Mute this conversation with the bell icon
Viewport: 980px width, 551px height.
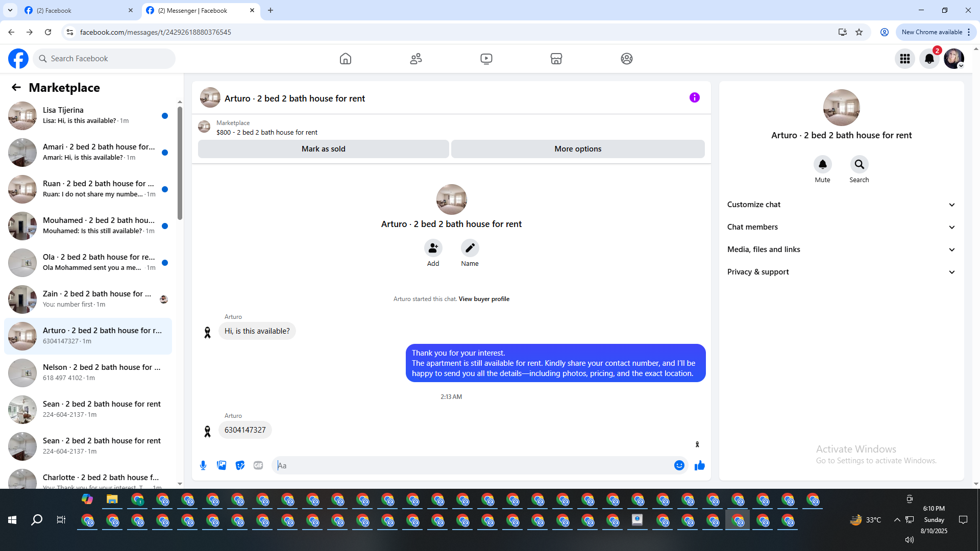tap(822, 164)
